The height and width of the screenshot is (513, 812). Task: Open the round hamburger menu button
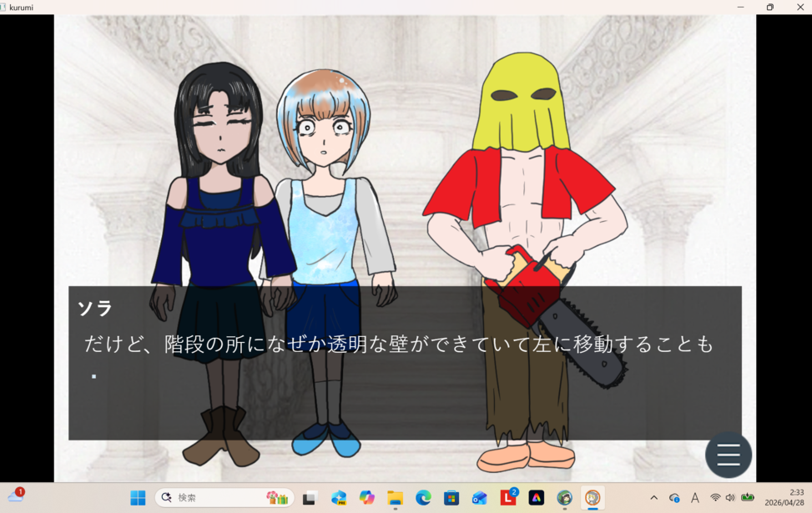pyautogui.click(x=728, y=455)
